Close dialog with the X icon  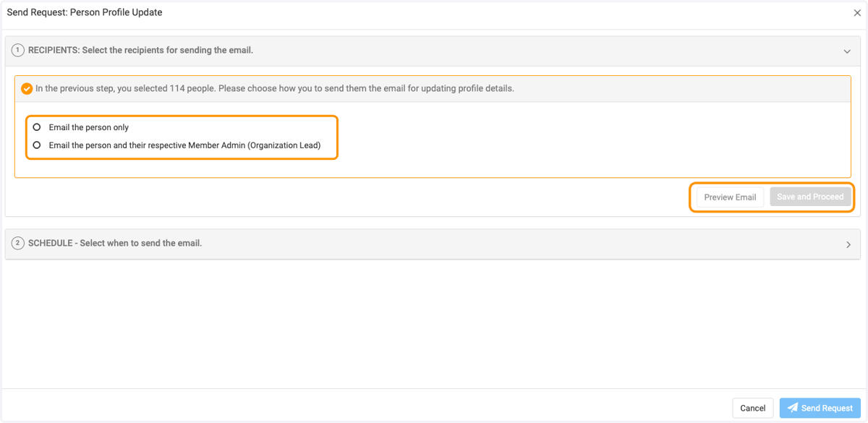tap(857, 12)
